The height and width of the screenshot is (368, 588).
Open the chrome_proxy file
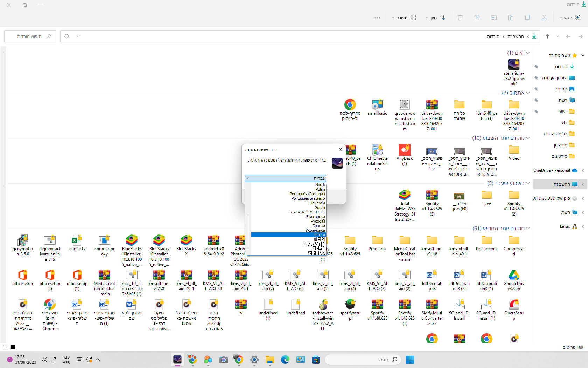104,245
